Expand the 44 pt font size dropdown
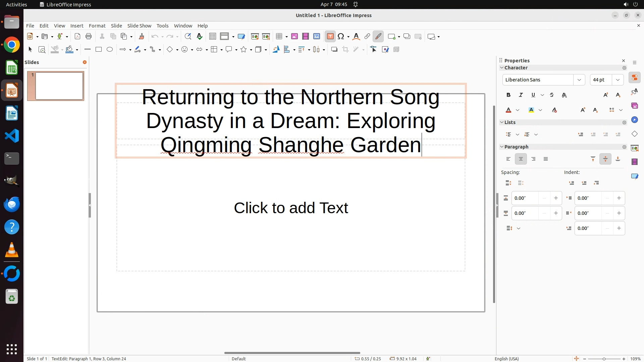The width and height of the screenshot is (644, 362). (618, 80)
